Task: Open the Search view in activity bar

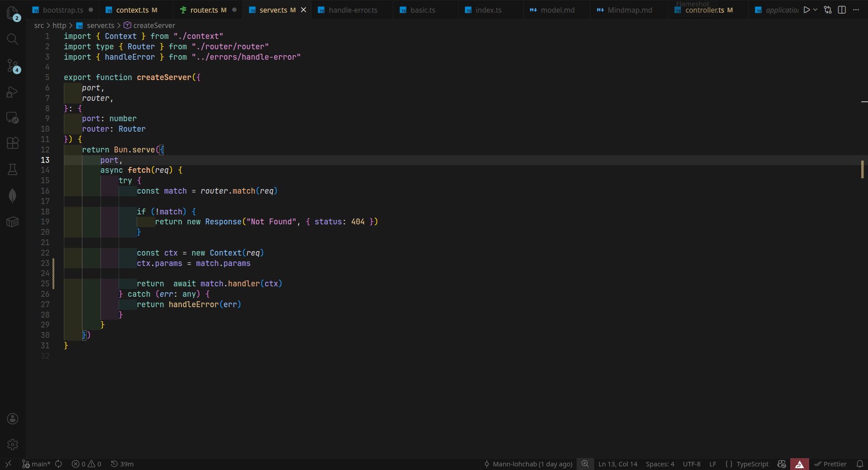Action: pos(13,39)
